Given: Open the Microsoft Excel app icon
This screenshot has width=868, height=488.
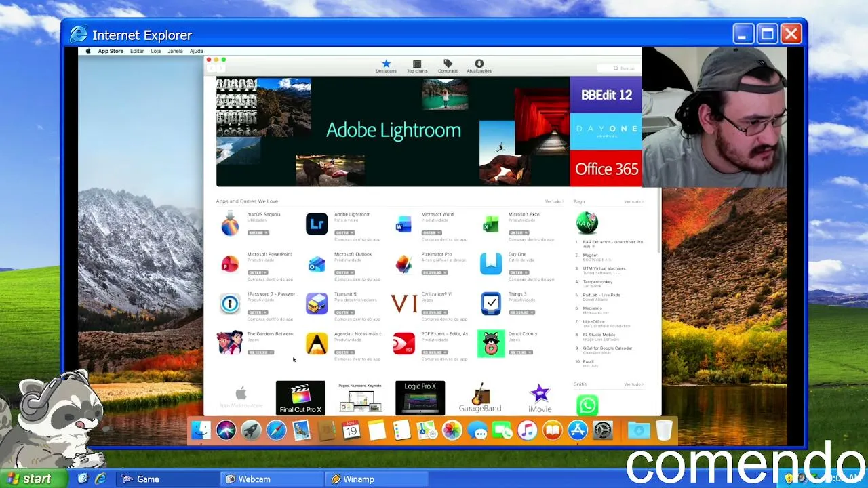Looking at the screenshot, I should pos(491,224).
